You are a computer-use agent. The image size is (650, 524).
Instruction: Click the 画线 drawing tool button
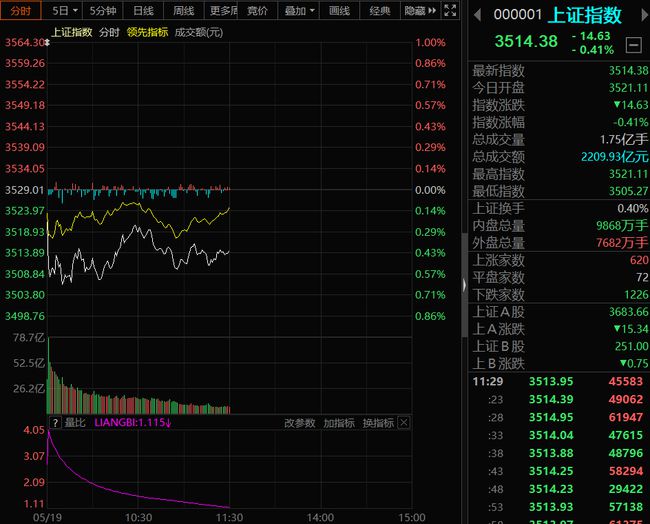[x=339, y=10]
